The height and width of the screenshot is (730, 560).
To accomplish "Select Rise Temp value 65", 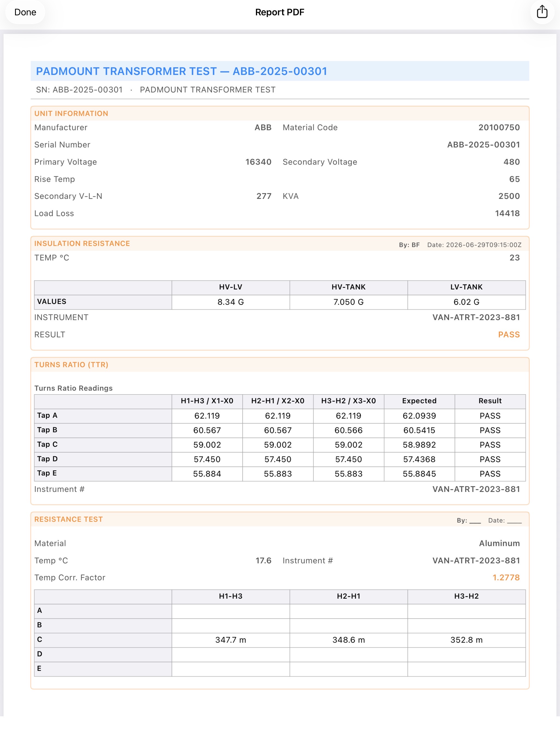I will tap(514, 179).
